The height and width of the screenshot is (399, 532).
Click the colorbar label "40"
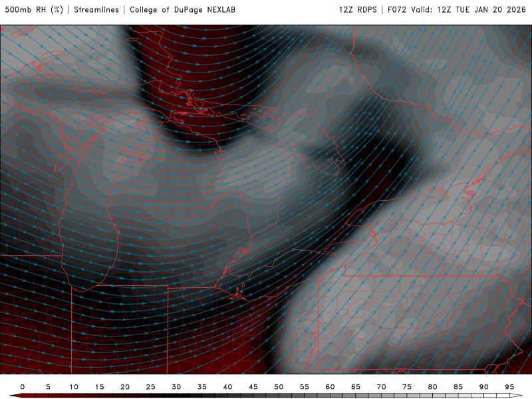tap(227, 387)
